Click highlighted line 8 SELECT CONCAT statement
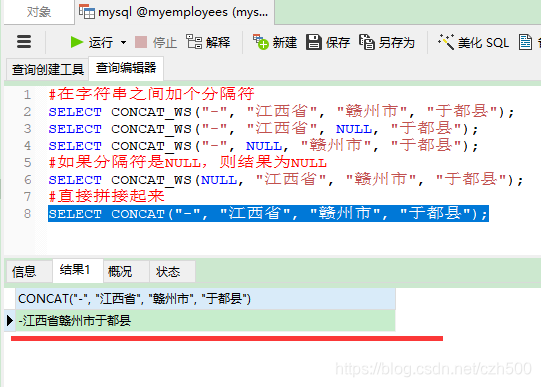The height and width of the screenshot is (387, 541). (x=268, y=214)
